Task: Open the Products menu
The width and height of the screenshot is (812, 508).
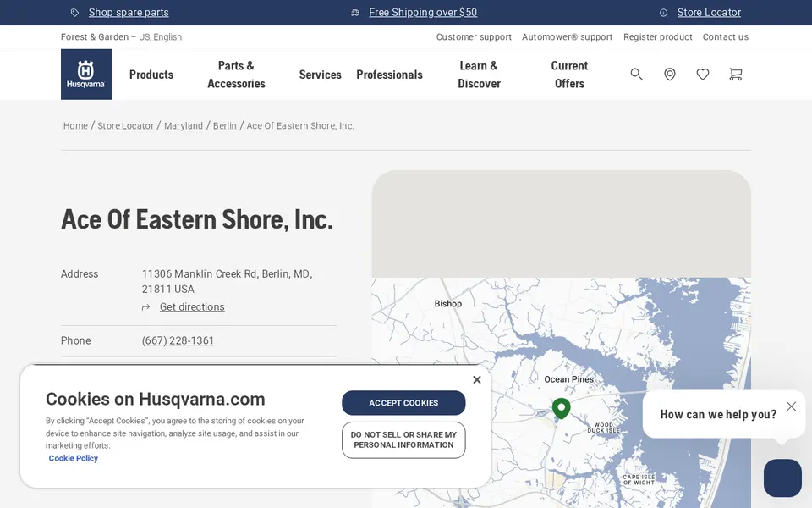Action: tap(151, 75)
